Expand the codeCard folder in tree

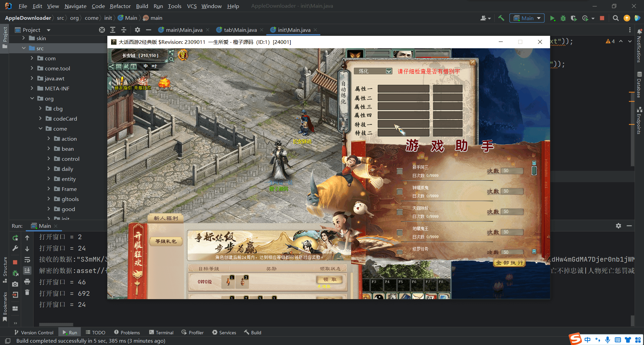(40, 119)
